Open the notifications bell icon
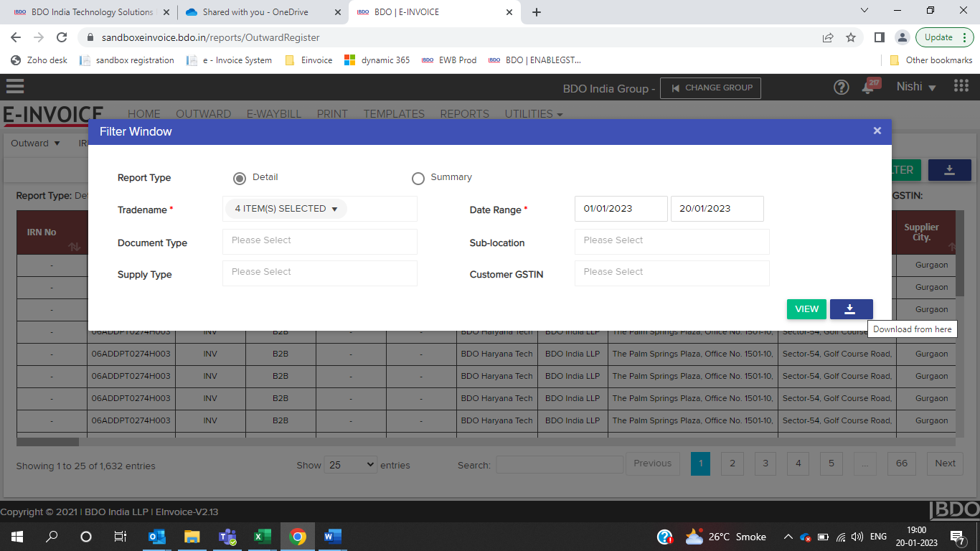The image size is (980, 551). [868, 88]
